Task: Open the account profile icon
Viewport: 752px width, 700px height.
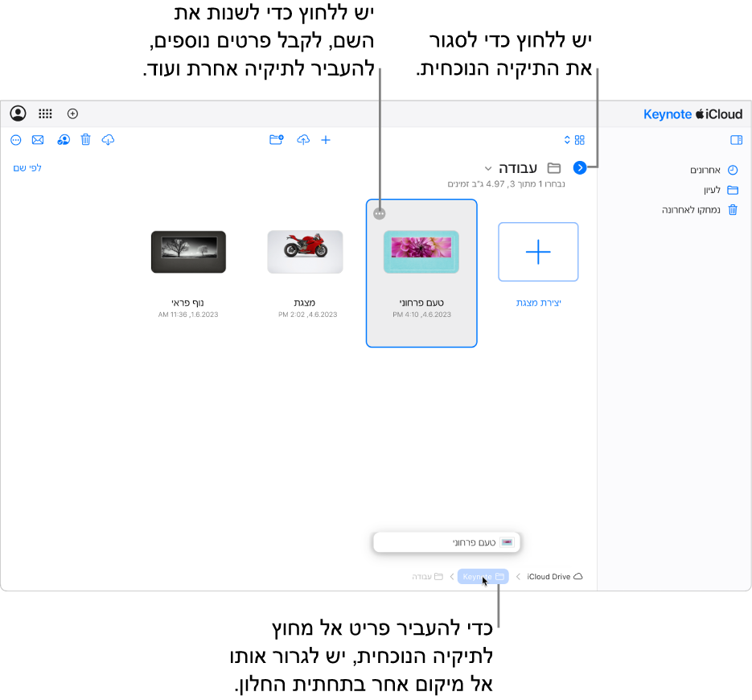Action: (18, 113)
